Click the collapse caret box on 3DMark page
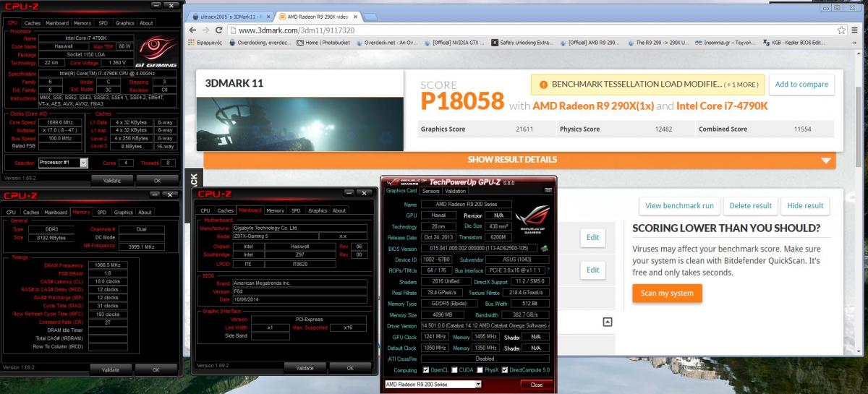Image resolution: width=868 pixels, height=394 pixels. tap(608, 322)
